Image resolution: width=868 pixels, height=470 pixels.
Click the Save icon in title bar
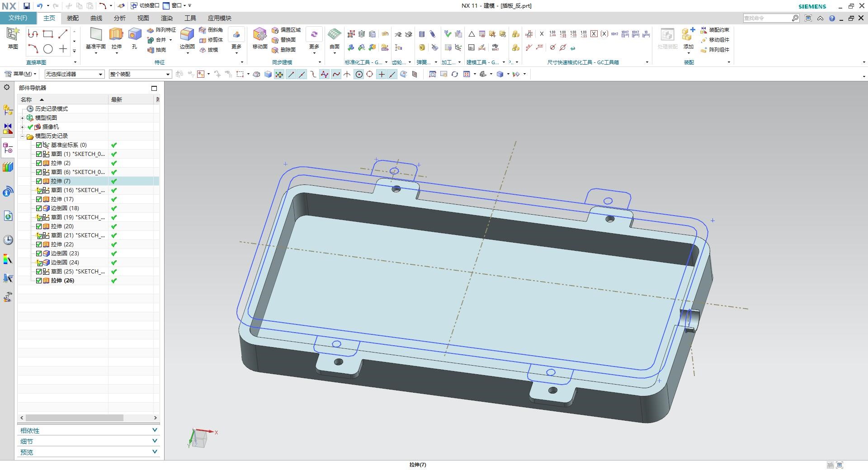[26, 6]
